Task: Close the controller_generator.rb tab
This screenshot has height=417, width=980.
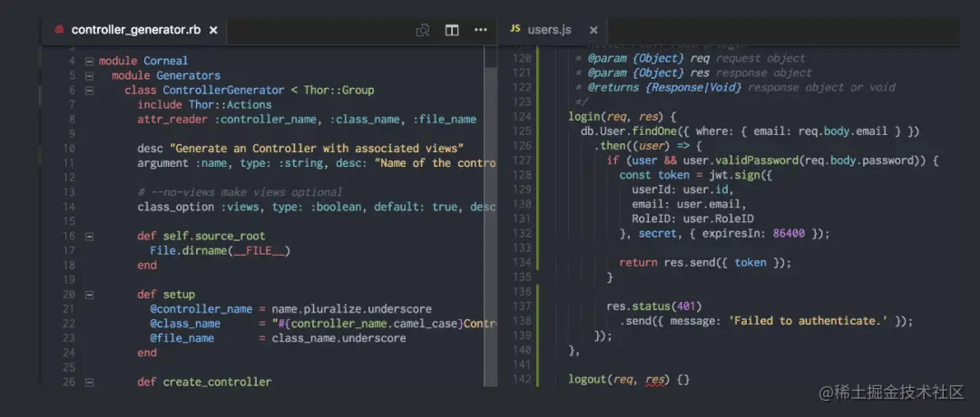Action: pyautogui.click(x=213, y=30)
